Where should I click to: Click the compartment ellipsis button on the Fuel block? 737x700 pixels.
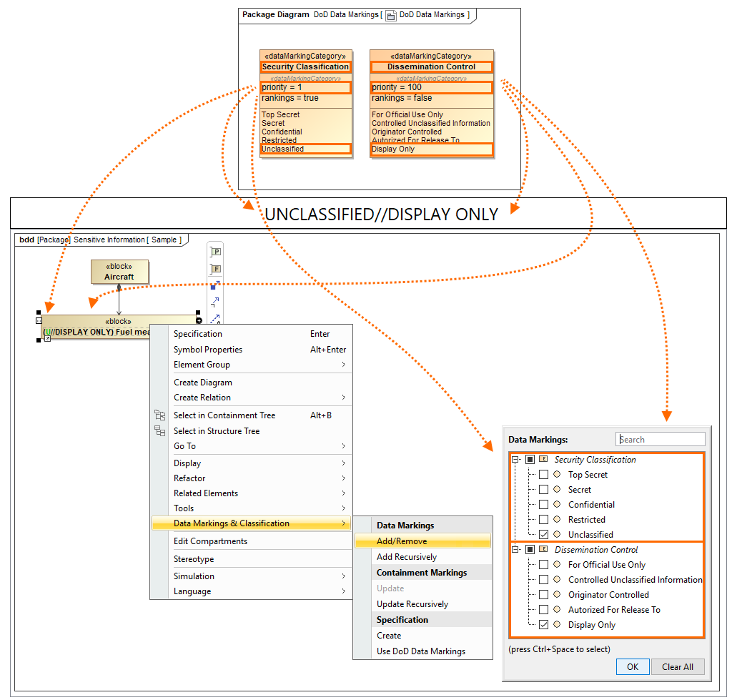39,320
